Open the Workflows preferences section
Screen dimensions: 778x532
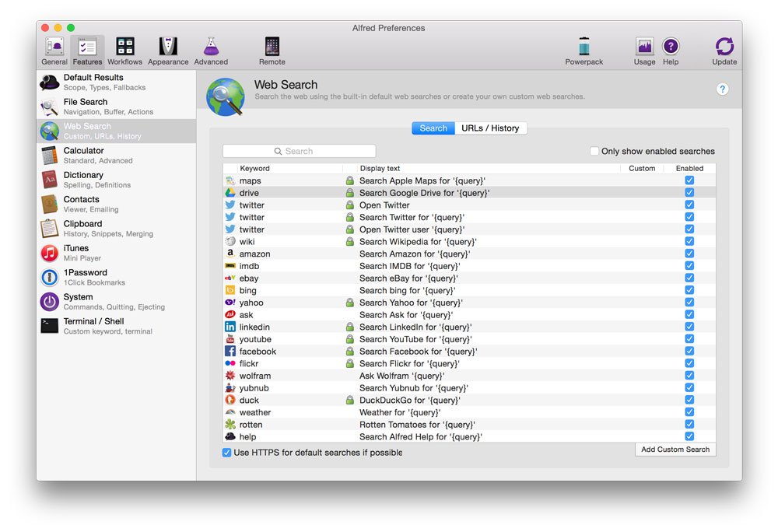point(124,49)
